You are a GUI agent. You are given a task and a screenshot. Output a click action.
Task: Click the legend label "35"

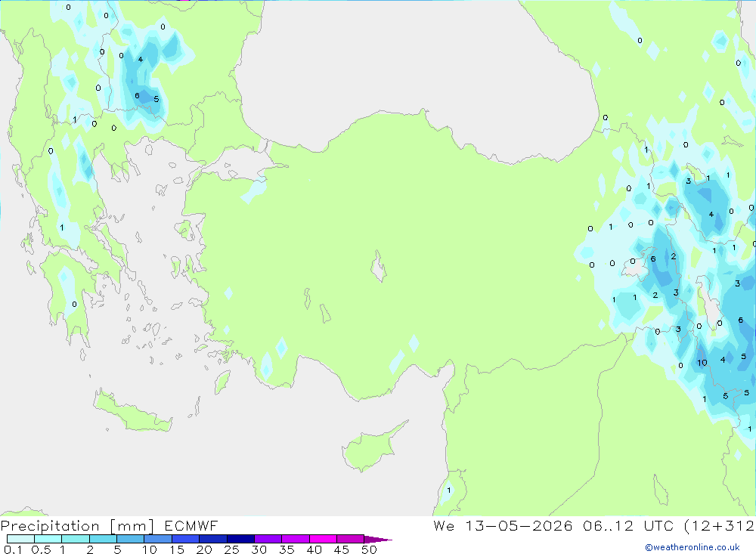click(287, 549)
